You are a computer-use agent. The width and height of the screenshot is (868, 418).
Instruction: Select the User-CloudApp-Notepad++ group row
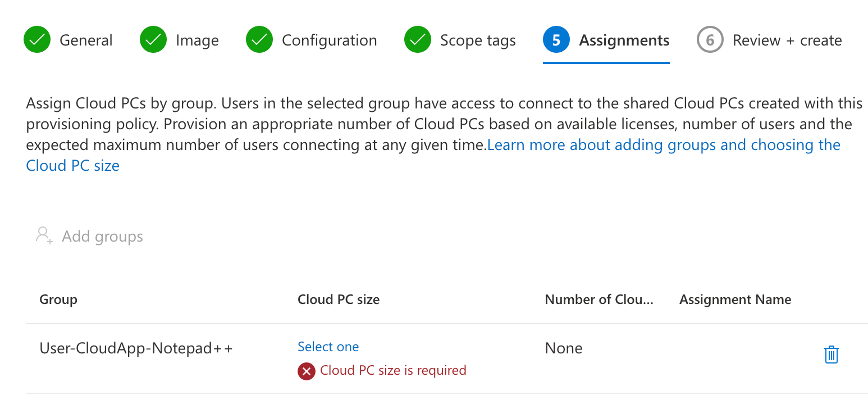pyautogui.click(x=136, y=348)
